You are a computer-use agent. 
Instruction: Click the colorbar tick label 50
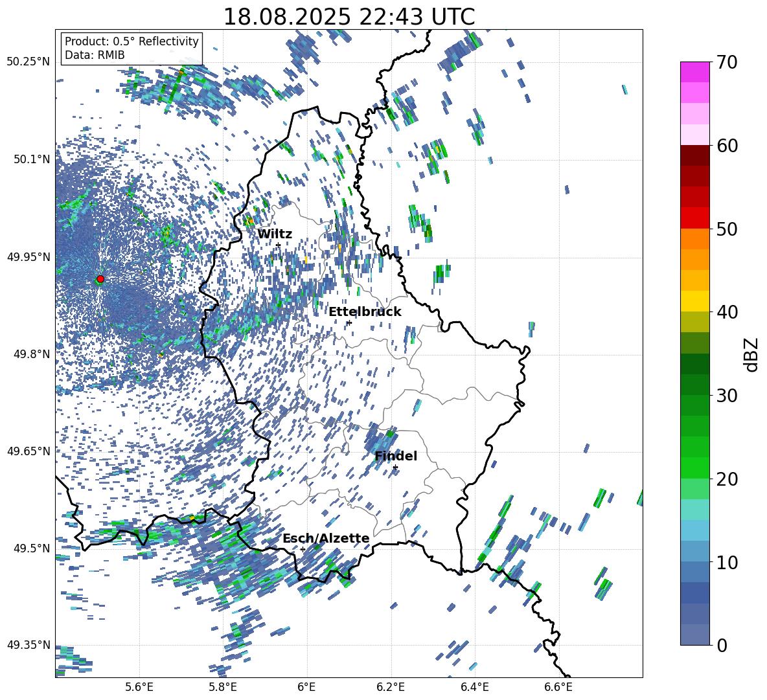click(727, 229)
